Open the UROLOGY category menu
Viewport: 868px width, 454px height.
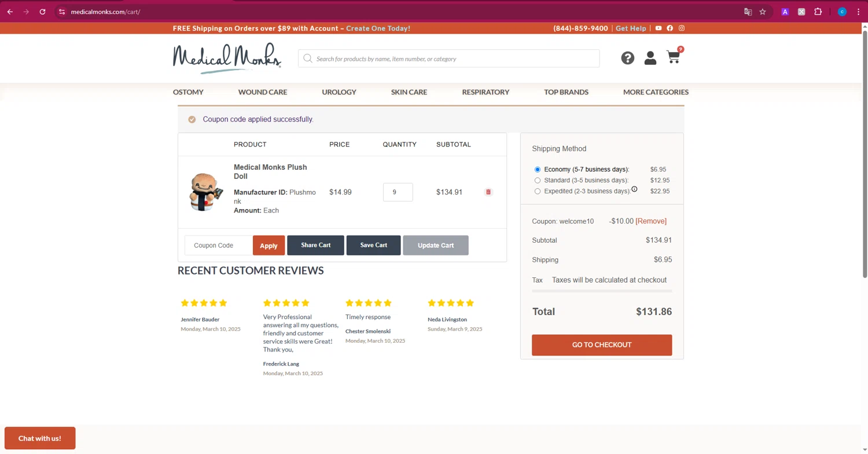click(339, 92)
